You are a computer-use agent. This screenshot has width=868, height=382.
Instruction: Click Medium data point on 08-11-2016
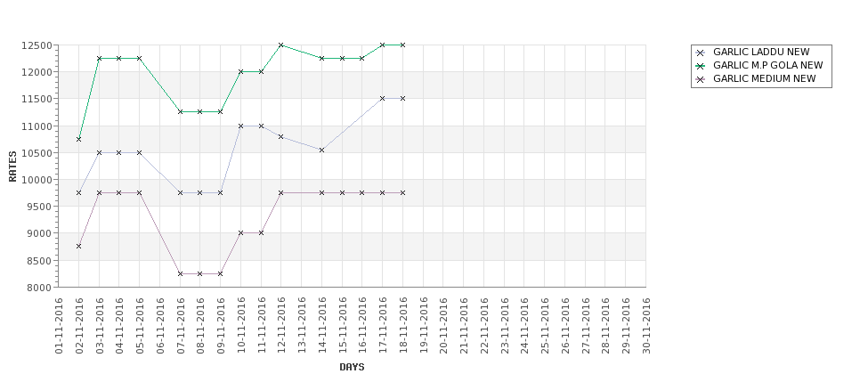(199, 273)
